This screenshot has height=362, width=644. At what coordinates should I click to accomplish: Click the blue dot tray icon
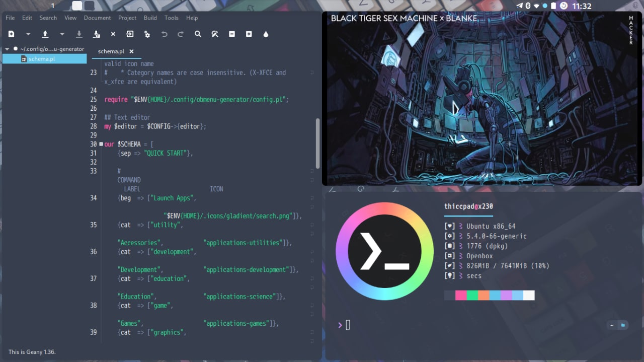point(545,6)
